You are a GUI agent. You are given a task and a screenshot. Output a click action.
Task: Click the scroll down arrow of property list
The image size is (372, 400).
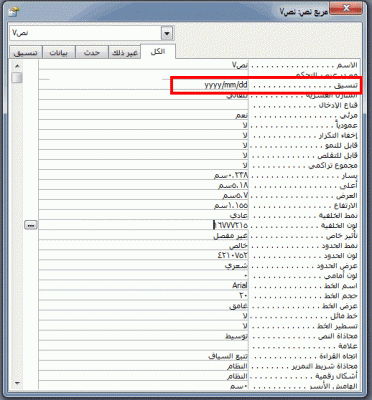tap(17, 383)
